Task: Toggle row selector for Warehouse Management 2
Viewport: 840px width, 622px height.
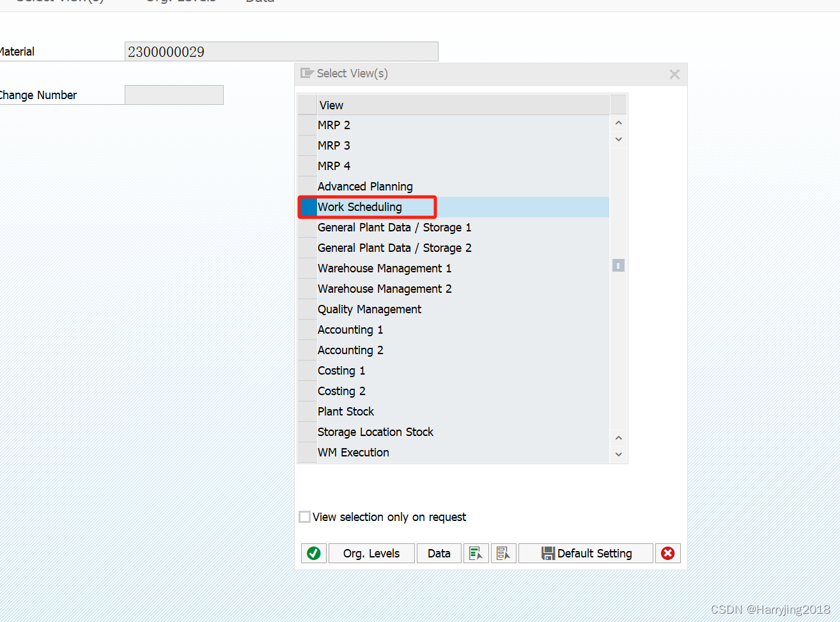Action: [307, 289]
